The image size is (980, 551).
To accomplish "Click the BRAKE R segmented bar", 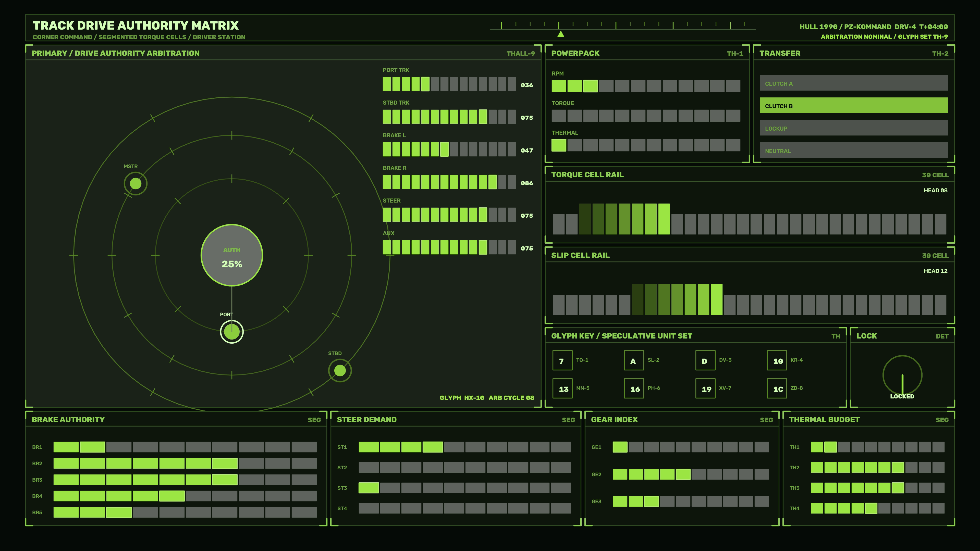I will [449, 182].
